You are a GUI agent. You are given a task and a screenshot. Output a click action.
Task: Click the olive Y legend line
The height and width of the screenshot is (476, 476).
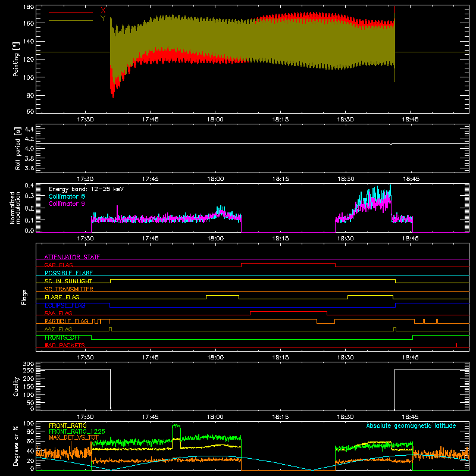pyautogui.click(x=71, y=21)
